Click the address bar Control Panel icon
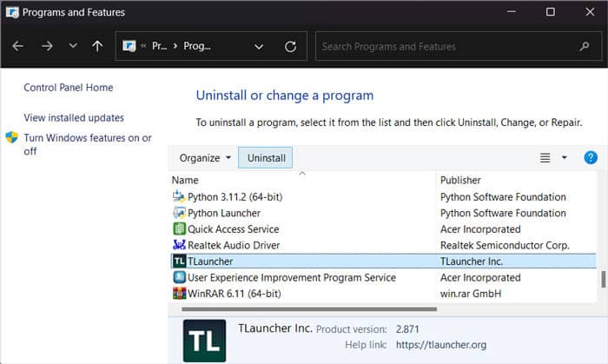 [129, 46]
